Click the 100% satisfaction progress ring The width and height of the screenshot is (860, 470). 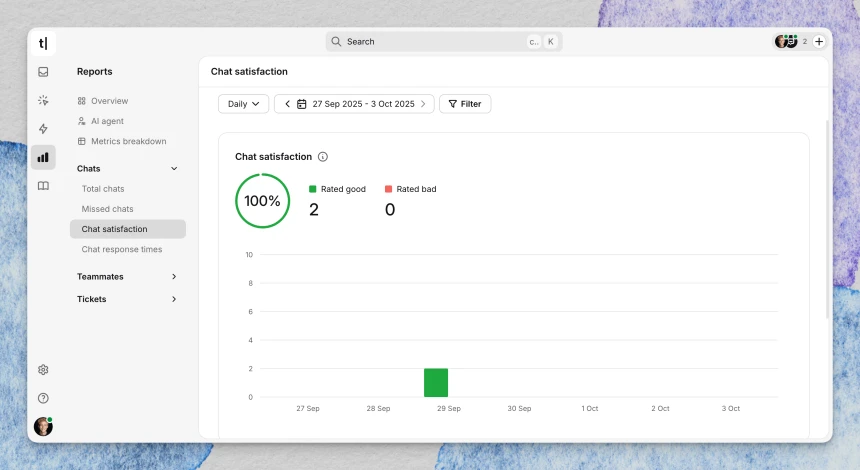263,201
